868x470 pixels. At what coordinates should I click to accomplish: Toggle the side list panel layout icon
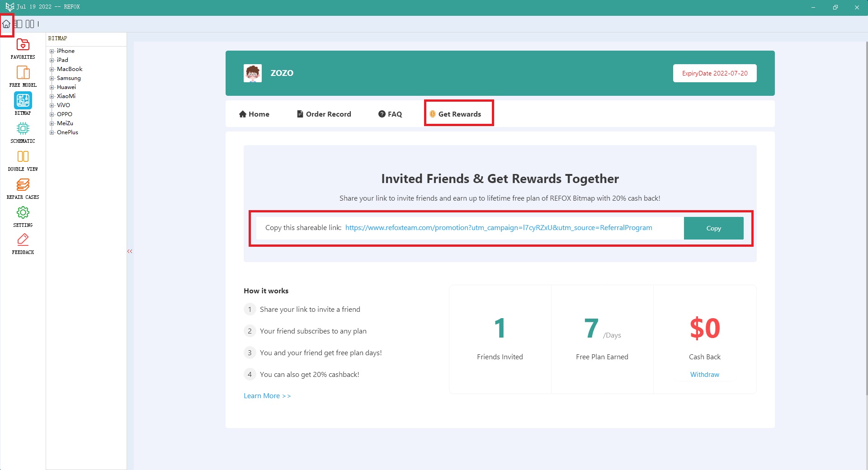pos(18,24)
